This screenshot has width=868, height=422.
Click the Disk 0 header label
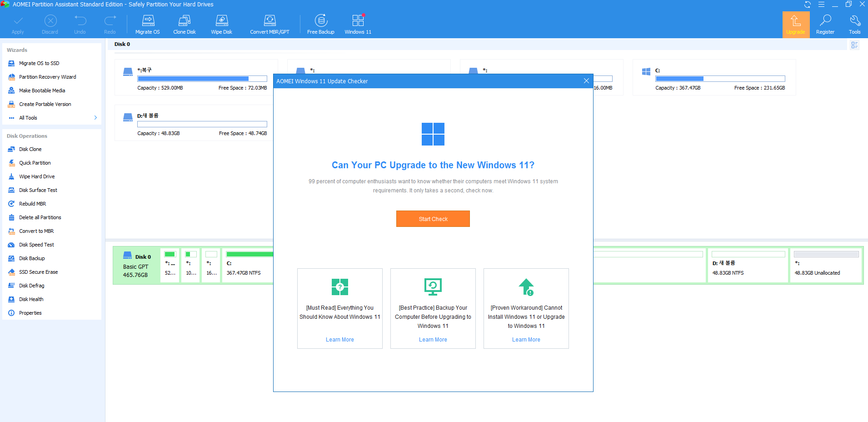(122, 44)
